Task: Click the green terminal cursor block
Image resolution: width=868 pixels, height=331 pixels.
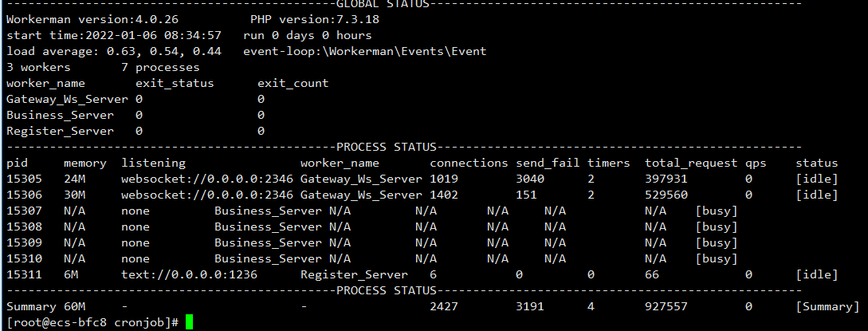Action: coord(190,323)
